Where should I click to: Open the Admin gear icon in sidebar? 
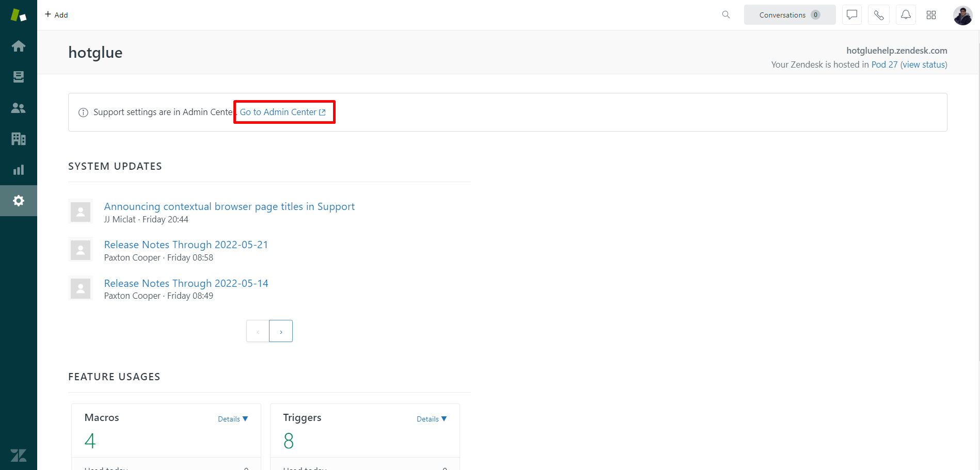tap(19, 201)
